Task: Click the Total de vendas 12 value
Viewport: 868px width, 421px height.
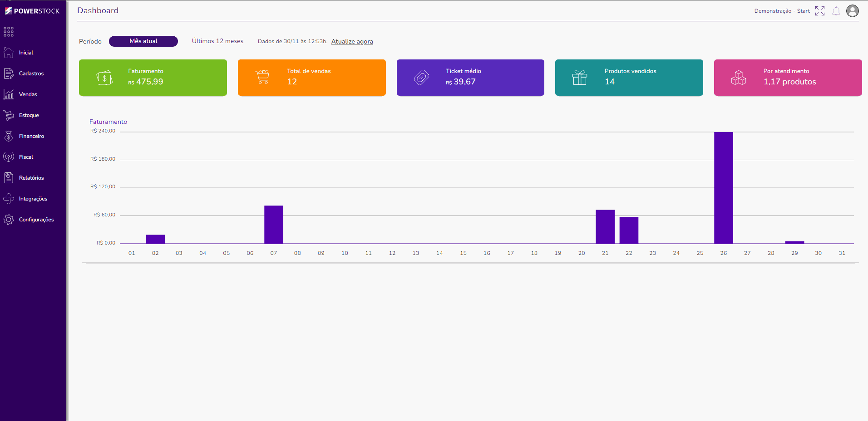Action: coord(292,82)
